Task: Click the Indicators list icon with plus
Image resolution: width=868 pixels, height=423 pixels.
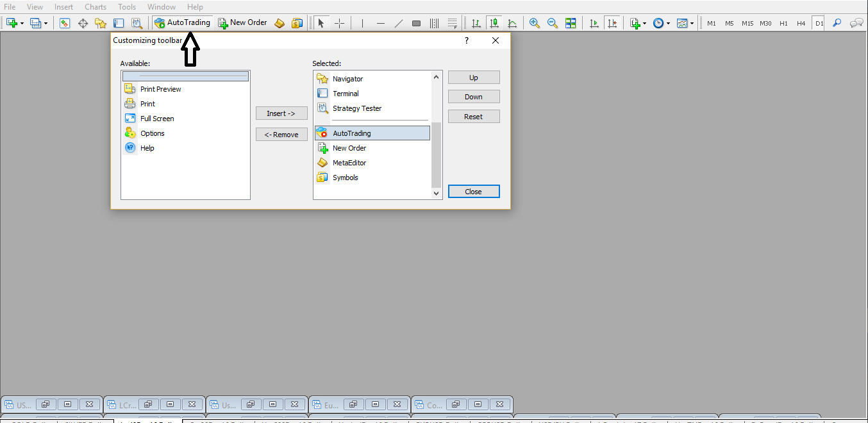Action: coord(635,23)
